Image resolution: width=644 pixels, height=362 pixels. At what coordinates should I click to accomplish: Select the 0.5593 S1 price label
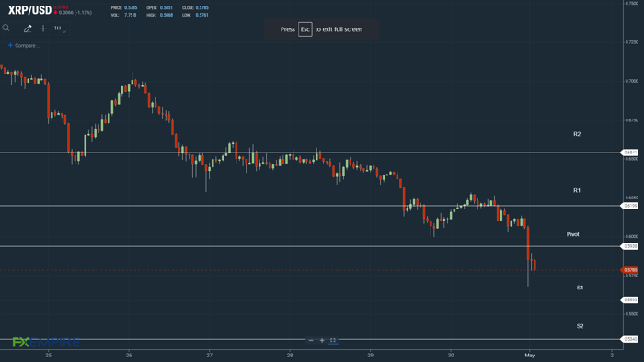pyautogui.click(x=629, y=300)
